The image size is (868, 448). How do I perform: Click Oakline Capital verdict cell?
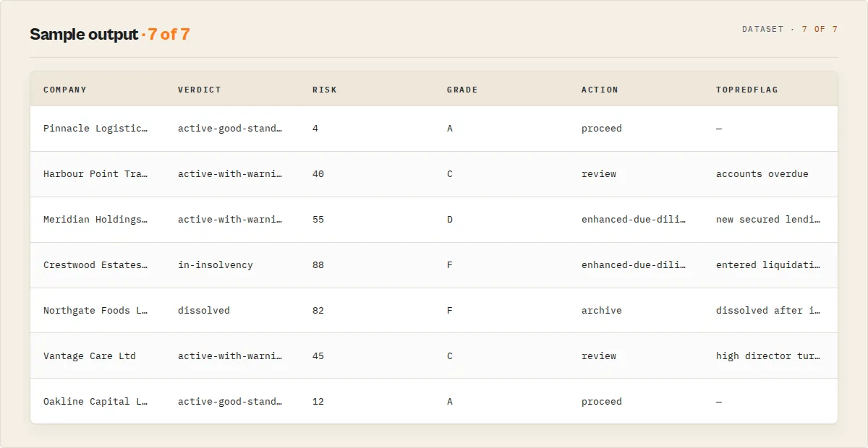pos(230,402)
